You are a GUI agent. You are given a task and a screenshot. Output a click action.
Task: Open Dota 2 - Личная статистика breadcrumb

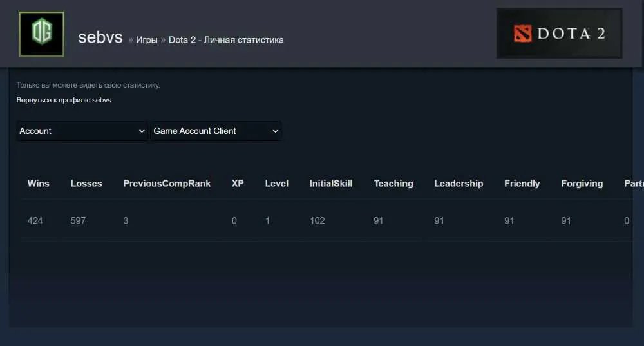pyautogui.click(x=226, y=40)
